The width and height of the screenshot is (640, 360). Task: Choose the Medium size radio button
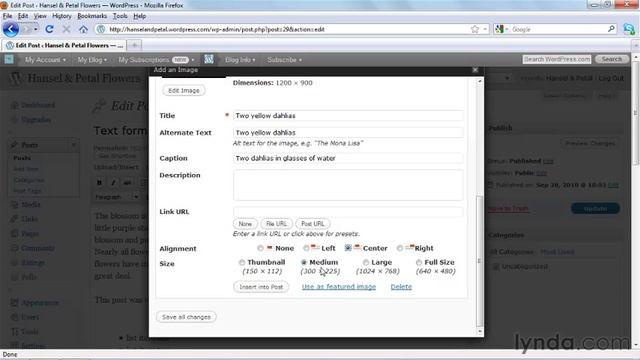(x=304, y=262)
